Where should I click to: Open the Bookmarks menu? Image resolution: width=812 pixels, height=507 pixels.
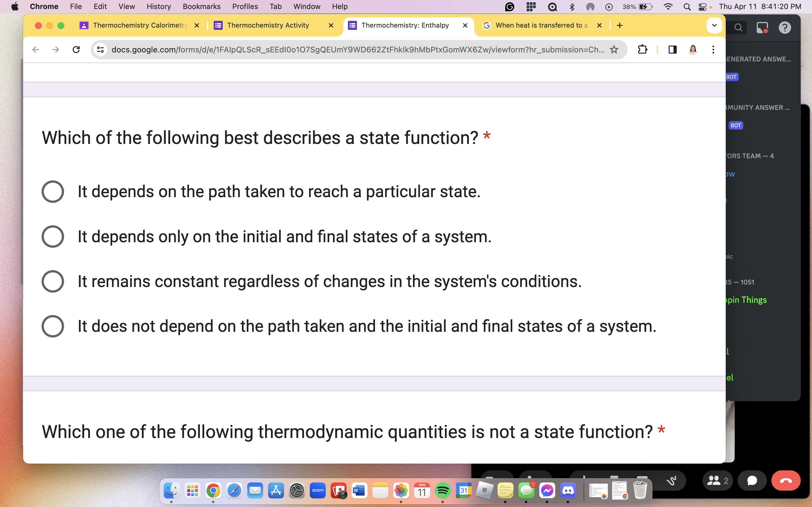202,6
